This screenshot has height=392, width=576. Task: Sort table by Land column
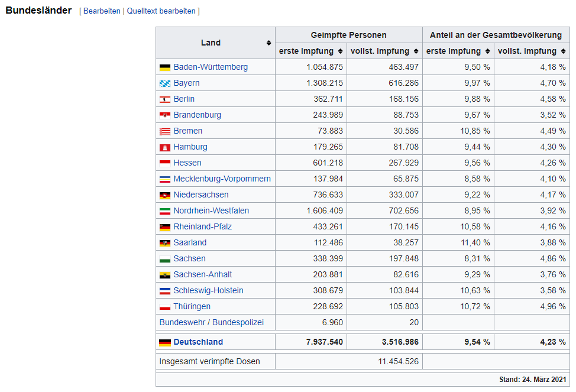(268, 43)
